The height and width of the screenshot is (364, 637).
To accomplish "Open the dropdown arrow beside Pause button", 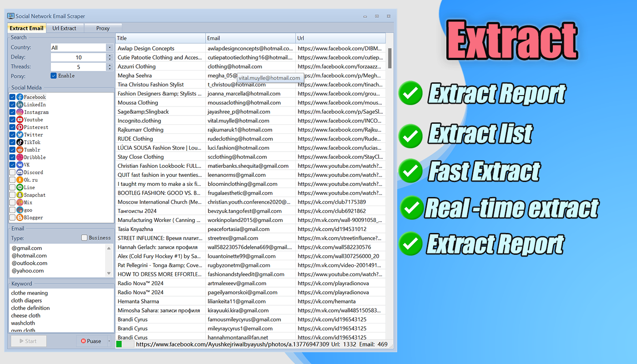I will [x=108, y=340].
